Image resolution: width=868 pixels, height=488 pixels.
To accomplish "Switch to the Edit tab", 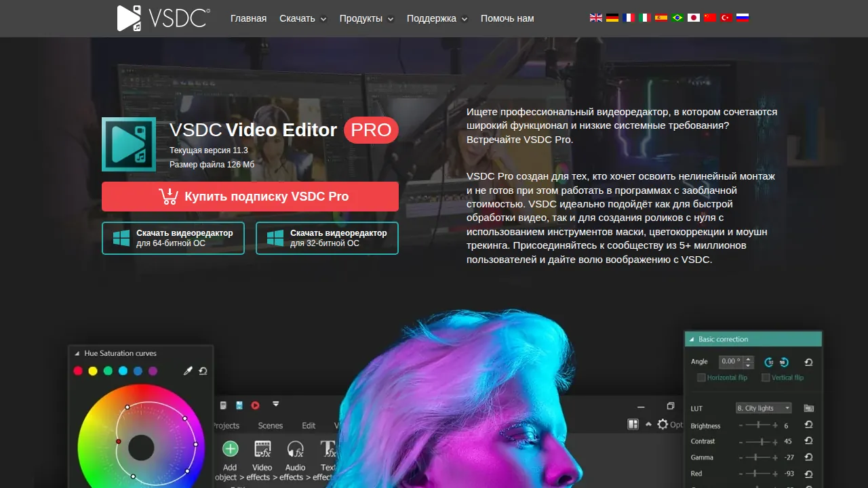I will pyautogui.click(x=309, y=426).
